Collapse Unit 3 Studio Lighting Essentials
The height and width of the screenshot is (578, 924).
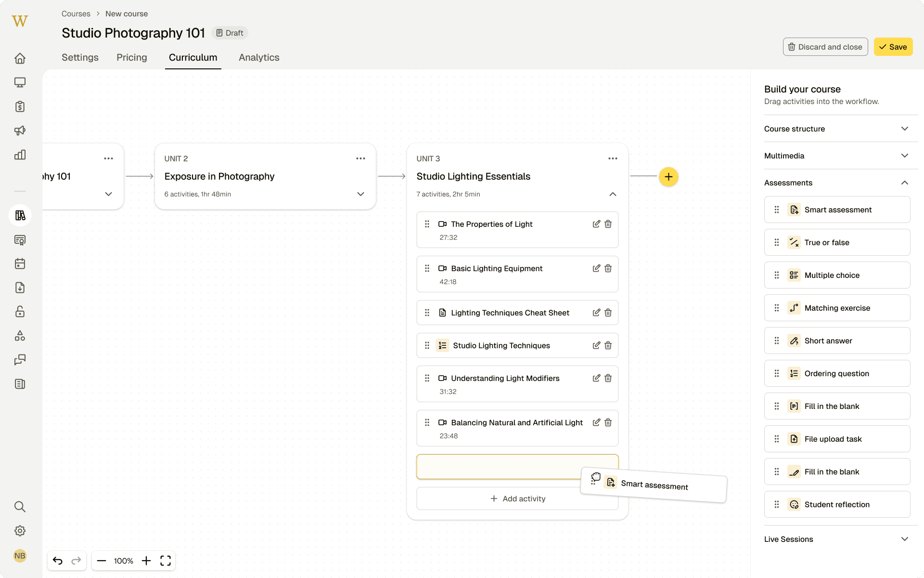tap(613, 194)
